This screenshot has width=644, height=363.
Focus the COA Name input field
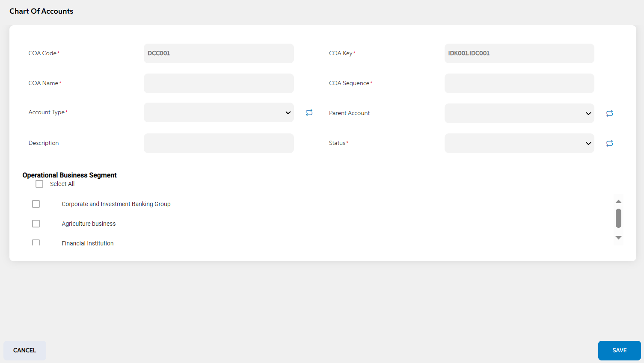(219, 83)
